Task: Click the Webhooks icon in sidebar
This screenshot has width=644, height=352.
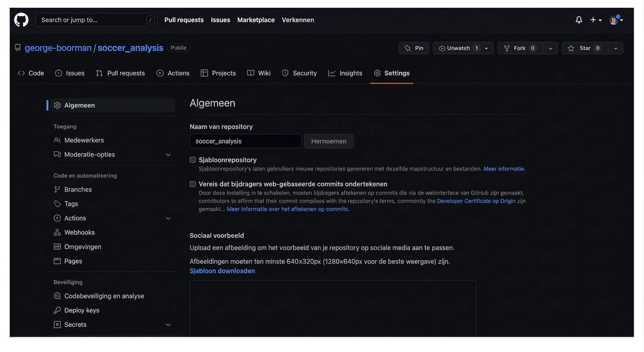Action: tap(57, 232)
